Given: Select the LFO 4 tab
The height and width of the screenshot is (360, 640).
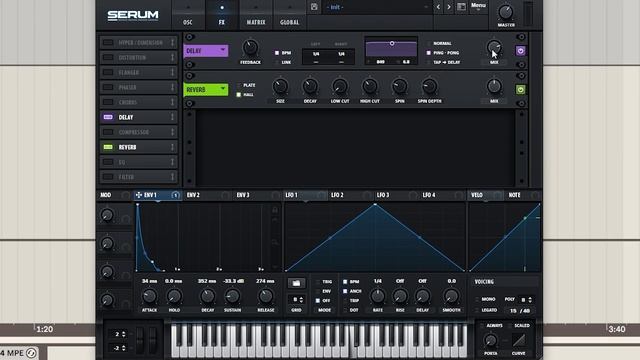Looking at the screenshot, I should pos(442,195).
